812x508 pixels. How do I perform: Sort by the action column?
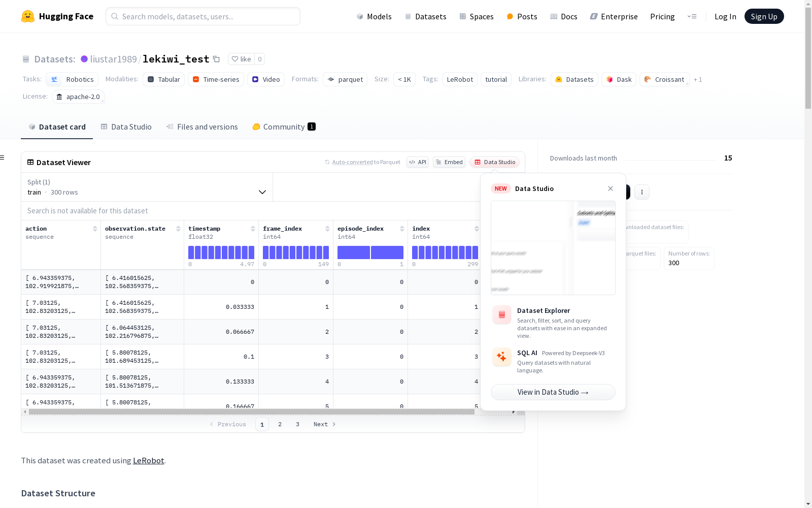point(95,229)
